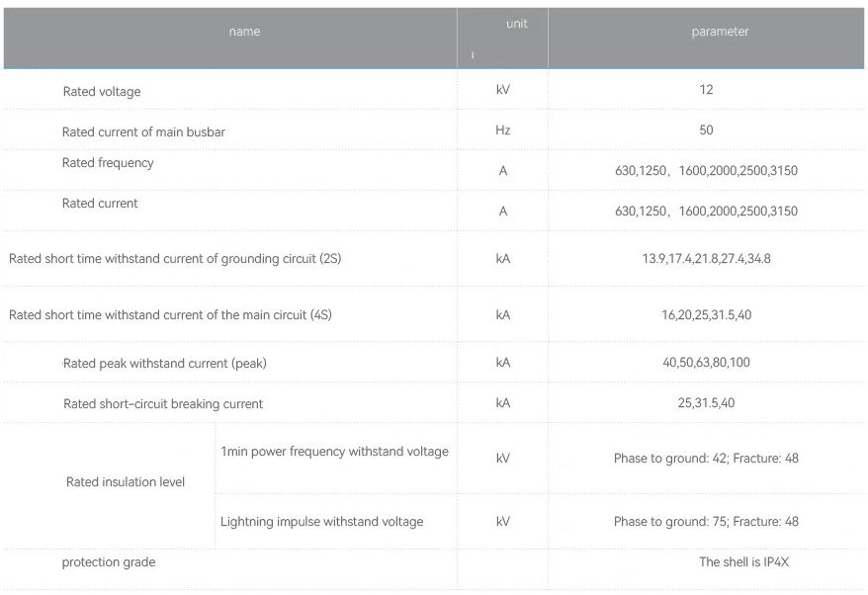868x595 pixels.
Task: Click the "name" column header
Action: click(x=244, y=32)
